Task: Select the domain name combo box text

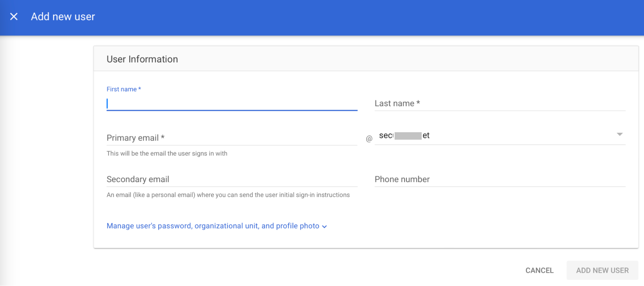Action: (404, 136)
